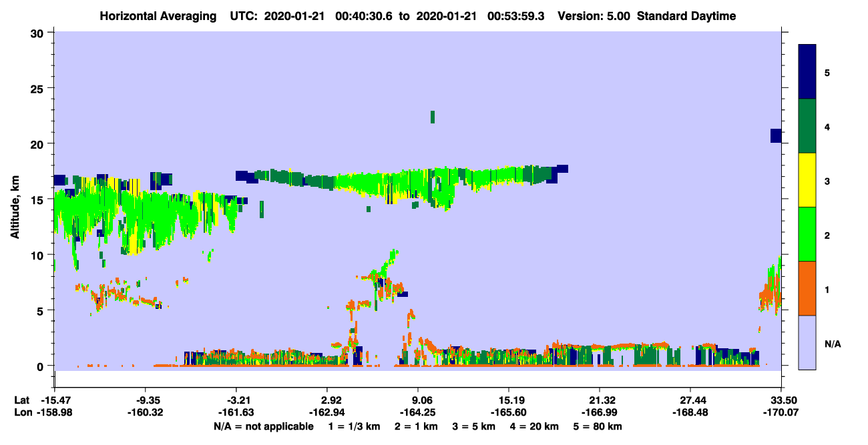This screenshot has width=868, height=445.
Task: Click the lavender N/A color bar segment
Action: [807, 342]
